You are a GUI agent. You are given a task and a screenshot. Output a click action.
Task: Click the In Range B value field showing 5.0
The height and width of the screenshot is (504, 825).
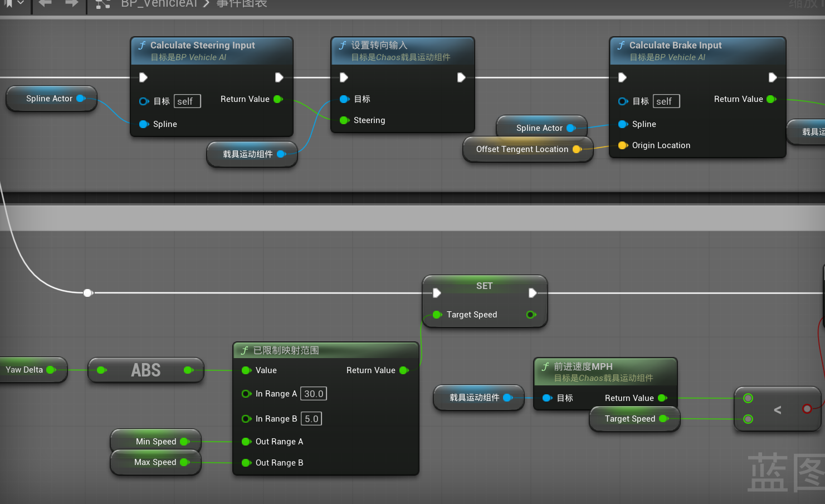[x=311, y=419]
